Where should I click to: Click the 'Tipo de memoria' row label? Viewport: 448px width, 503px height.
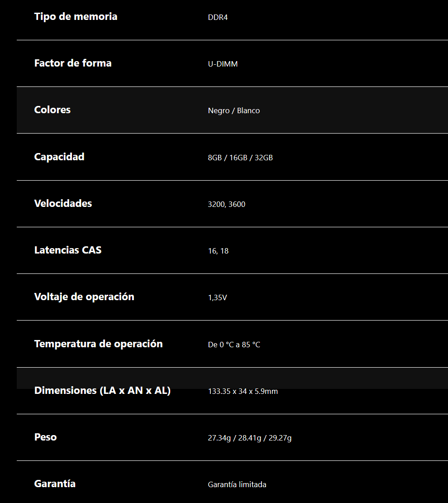[x=76, y=17]
